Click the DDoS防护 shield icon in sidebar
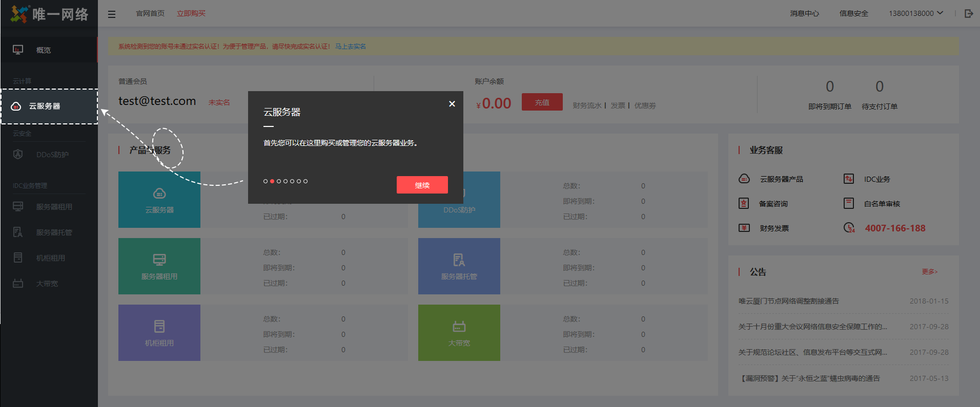 18,154
